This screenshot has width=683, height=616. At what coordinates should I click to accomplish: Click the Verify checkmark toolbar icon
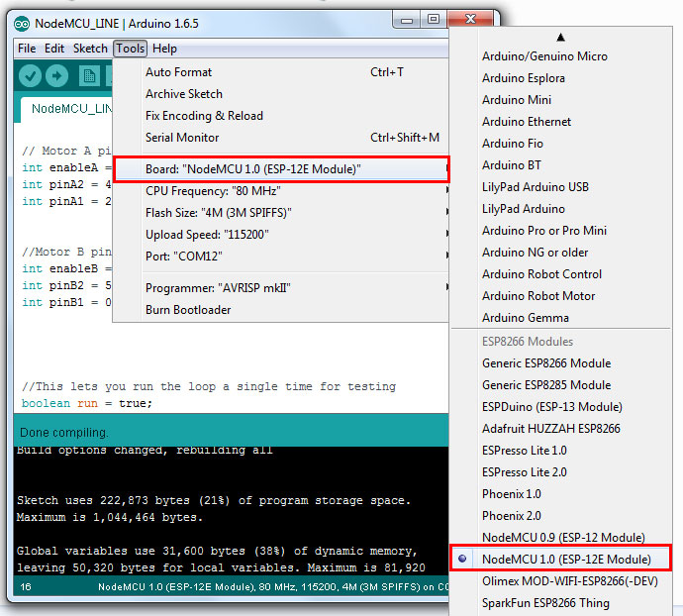point(30,76)
